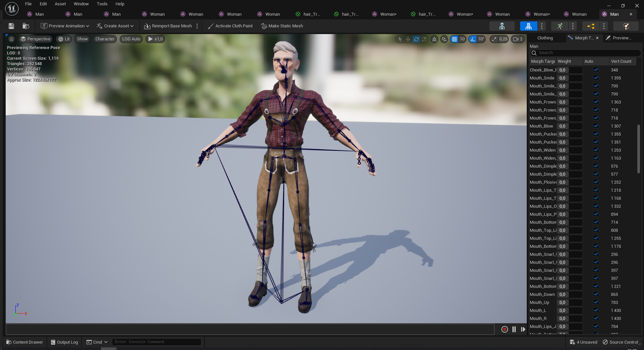Click the Mouth_Blow weight slider field
The width and height of the screenshot is (644, 350).
[x=570, y=126]
